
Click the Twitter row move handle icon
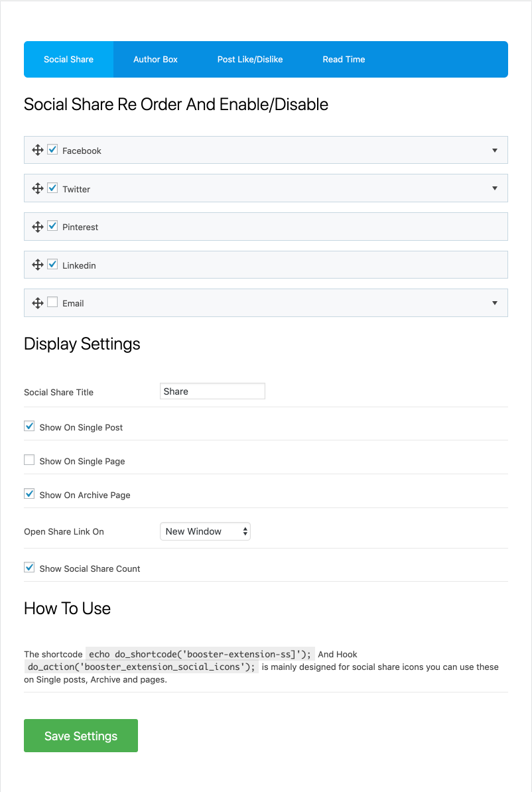38,188
